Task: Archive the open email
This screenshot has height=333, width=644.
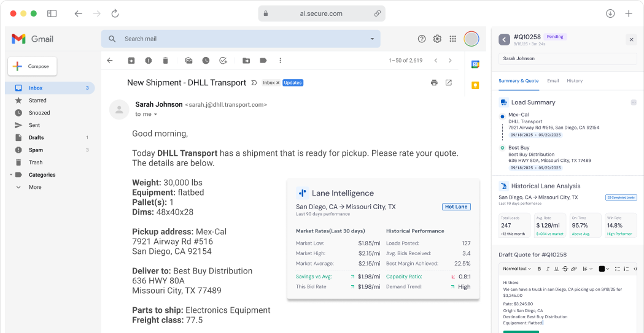Action: pos(131,61)
